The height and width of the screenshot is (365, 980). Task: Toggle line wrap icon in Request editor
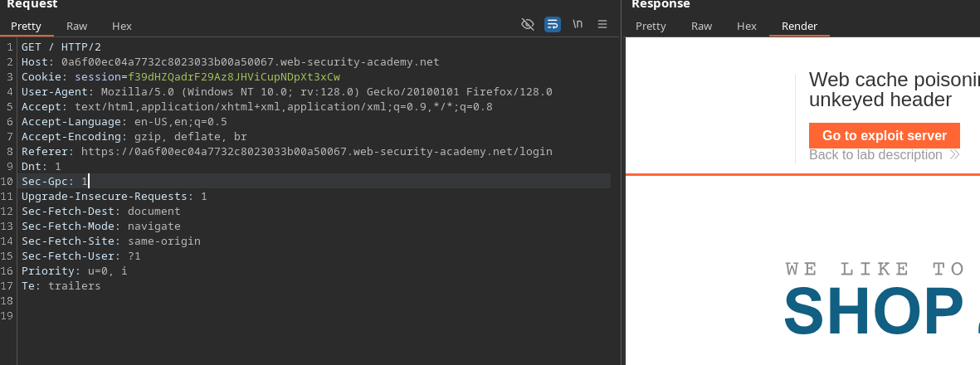click(553, 24)
